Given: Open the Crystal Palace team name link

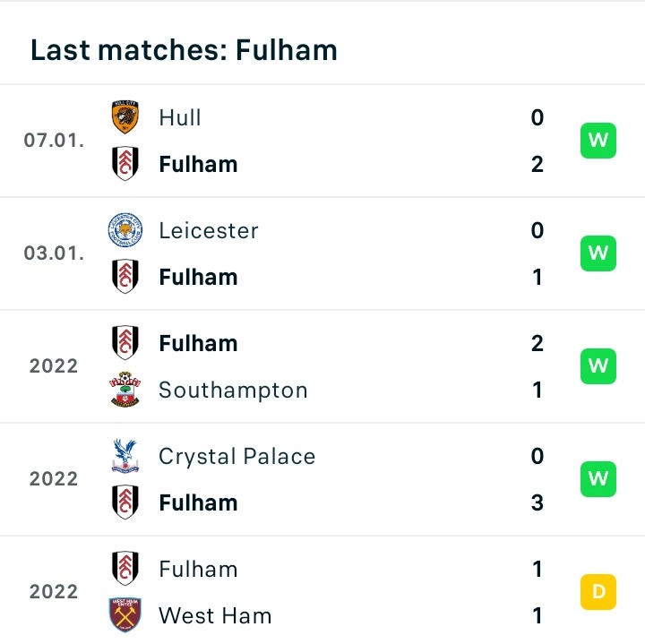Looking at the screenshot, I should click(237, 457).
